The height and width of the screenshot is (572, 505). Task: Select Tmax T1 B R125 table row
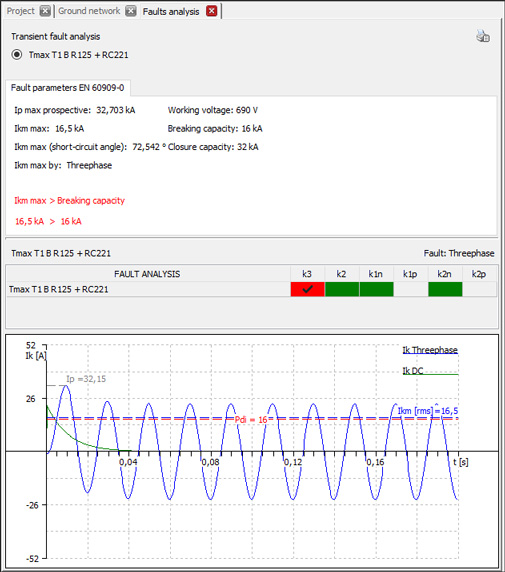pyautogui.click(x=252, y=289)
